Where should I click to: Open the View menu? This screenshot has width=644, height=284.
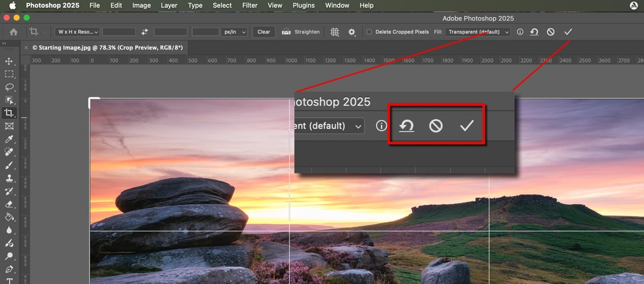tap(275, 6)
